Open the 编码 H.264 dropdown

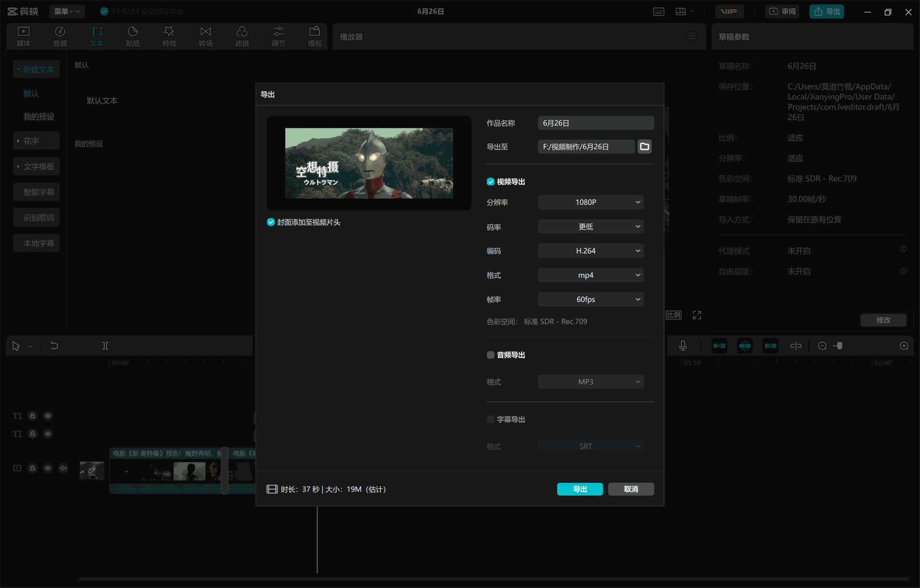tap(590, 251)
